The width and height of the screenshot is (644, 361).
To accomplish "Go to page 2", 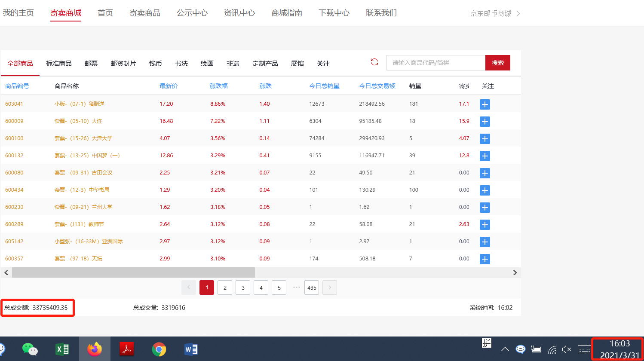I will [x=225, y=288].
